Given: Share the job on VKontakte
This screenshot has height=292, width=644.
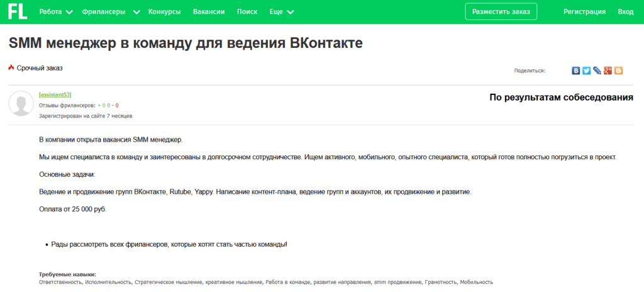Looking at the screenshot, I should (575, 70).
